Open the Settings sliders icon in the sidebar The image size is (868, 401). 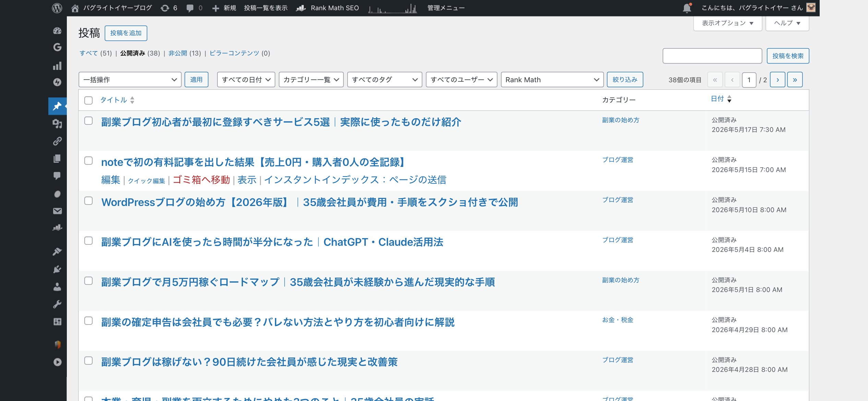[x=57, y=321]
